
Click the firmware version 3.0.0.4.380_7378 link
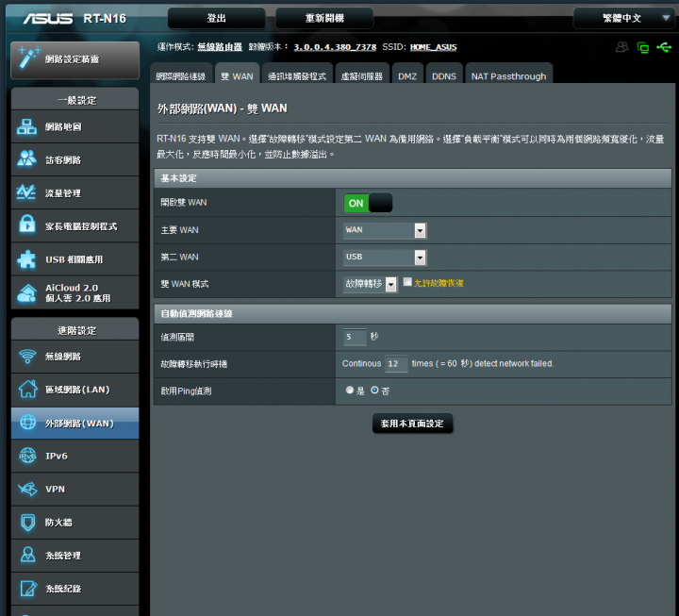(x=335, y=47)
